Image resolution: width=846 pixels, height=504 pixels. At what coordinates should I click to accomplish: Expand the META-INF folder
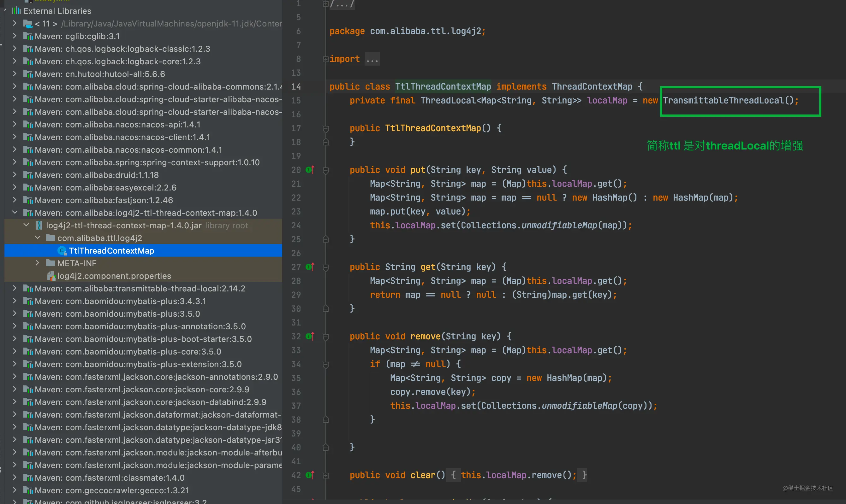37,263
